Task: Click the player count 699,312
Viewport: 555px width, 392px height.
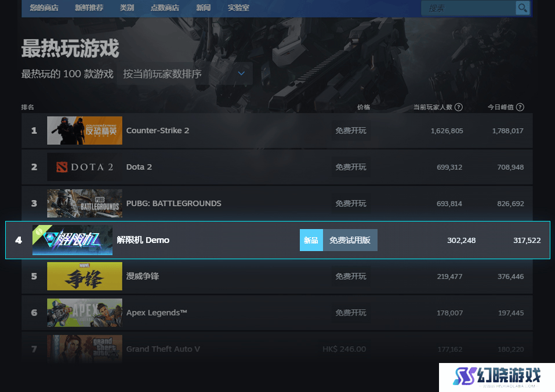Action: click(x=449, y=168)
